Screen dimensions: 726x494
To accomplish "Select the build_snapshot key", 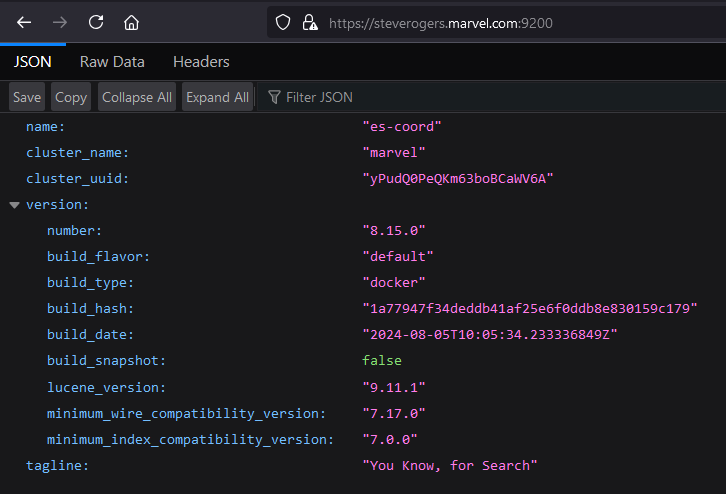I will tap(106, 360).
